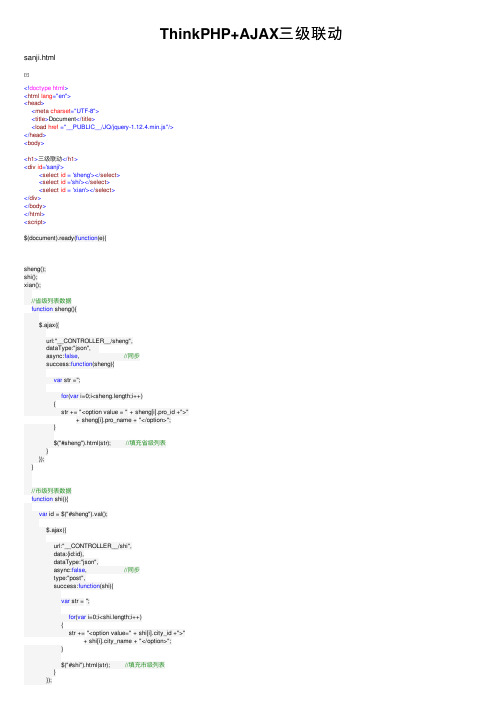Click the //填充市级列表 comment
The width and height of the screenshot is (504, 713).
tap(145, 665)
